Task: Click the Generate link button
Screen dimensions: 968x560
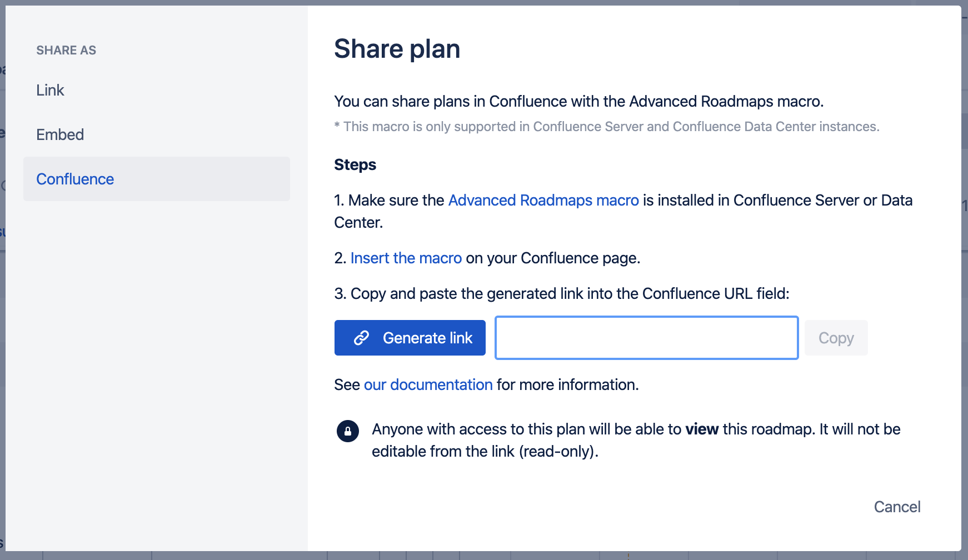Action: pyautogui.click(x=410, y=338)
